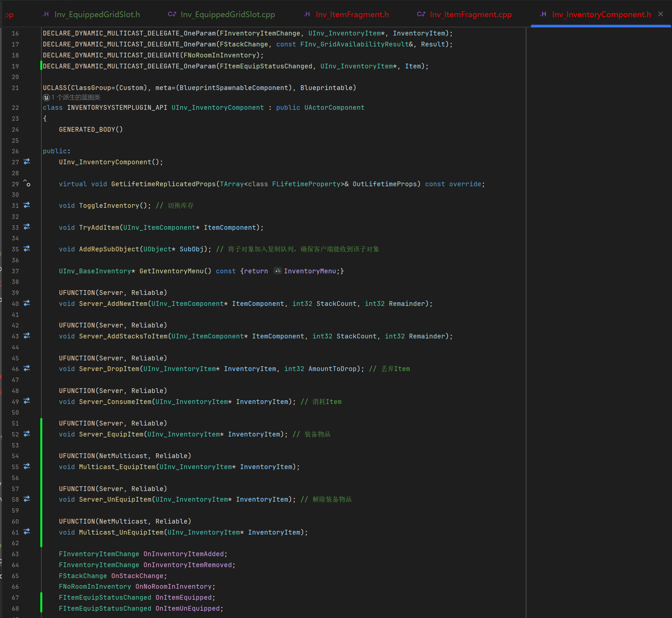
Task: Click the Multicast_UnEquipItem function name
Action: click(121, 532)
